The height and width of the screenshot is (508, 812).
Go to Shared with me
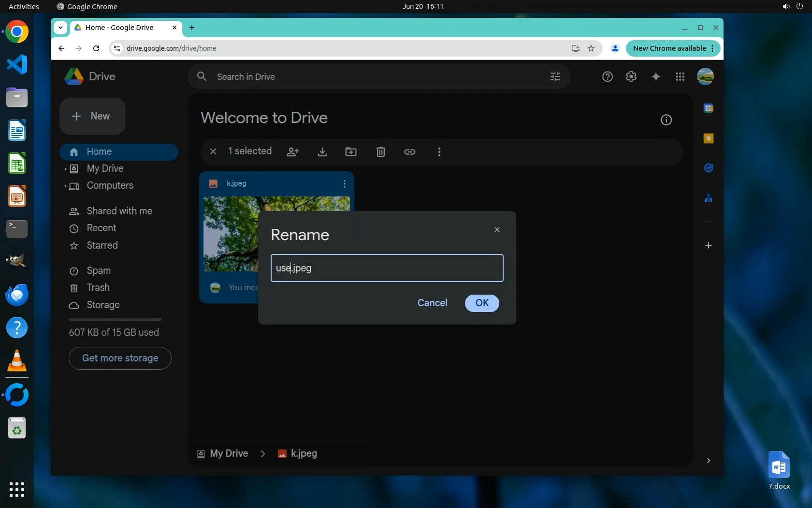[x=119, y=211]
